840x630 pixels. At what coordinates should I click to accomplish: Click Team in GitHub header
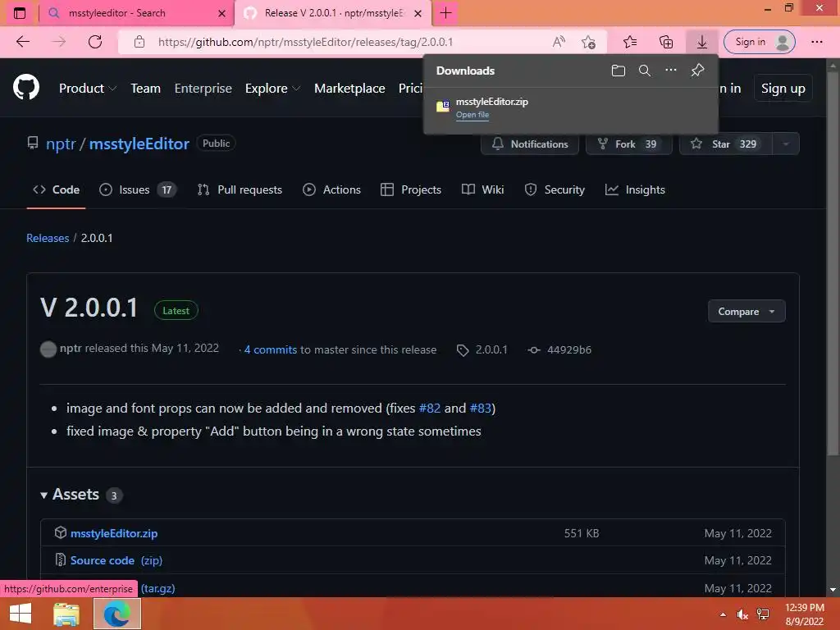[x=146, y=89]
